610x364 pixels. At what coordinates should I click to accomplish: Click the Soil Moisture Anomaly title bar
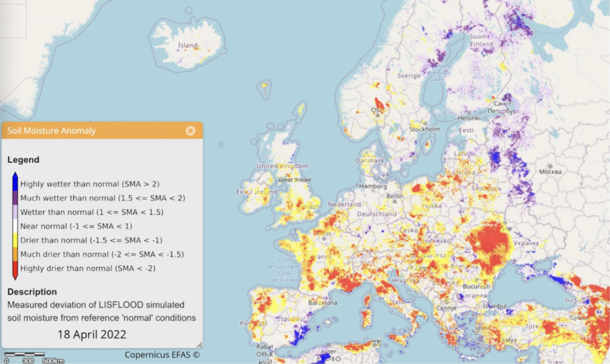coord(89,130)
